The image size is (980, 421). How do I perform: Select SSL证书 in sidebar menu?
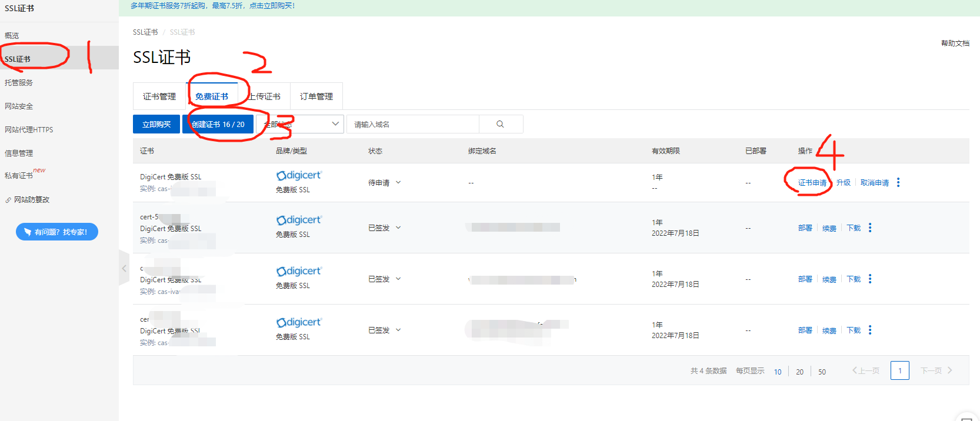[x=59, y=59]
